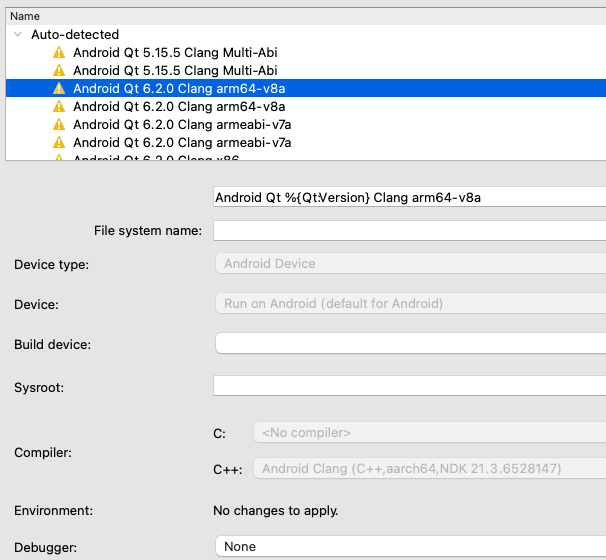The height and width of the screenshot is (560, 606).
Task: Open the Build device combo box
Action: pyautogui.click(x=409, y=344)
